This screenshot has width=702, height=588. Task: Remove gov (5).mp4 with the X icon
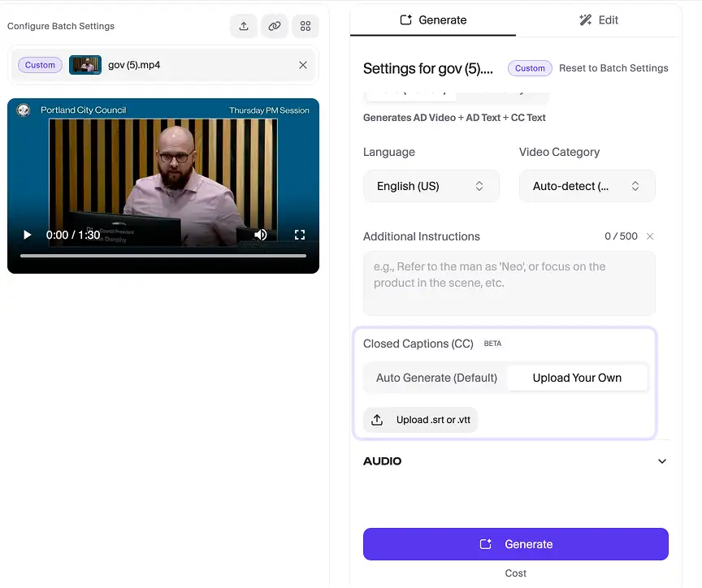303,65
